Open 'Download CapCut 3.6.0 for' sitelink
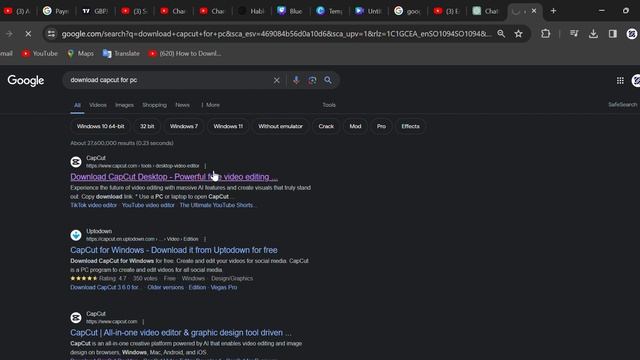The image size is (640, 360). click(104, 287)
